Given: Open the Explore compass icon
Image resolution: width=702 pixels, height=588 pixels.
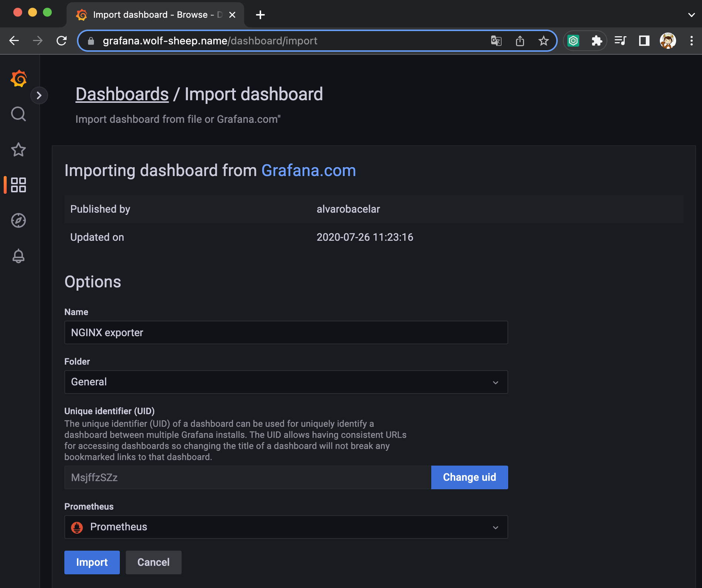Looking at the screenshot, I should [18, 220].
